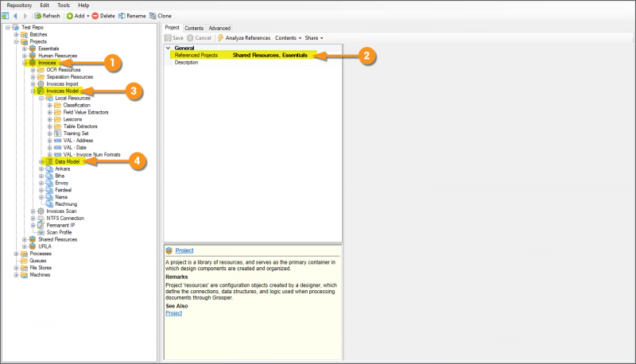Image resolution: width=636 pixels, height=364 pixels.
Task: Collapse the Test Repo root node
Action: tap(7, 27)
